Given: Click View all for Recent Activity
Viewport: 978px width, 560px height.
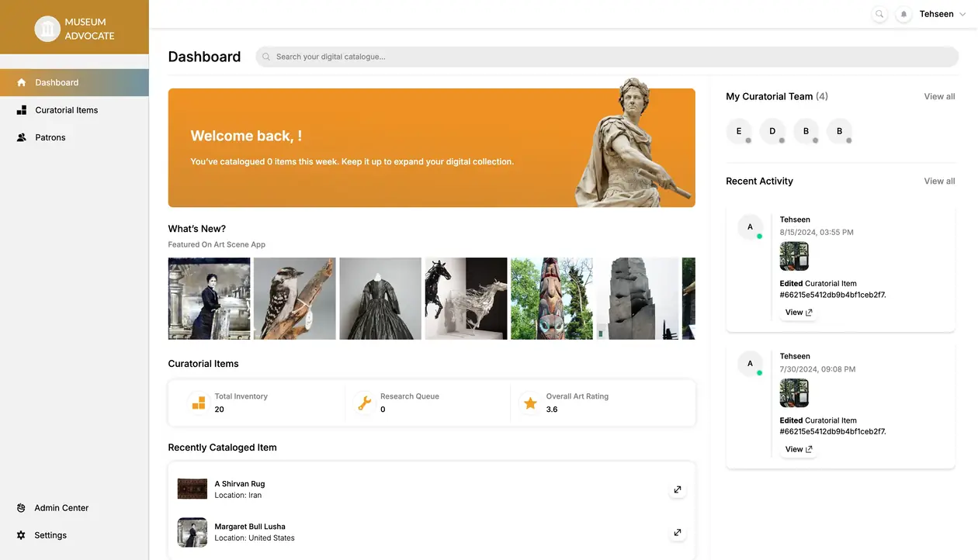Looking at the screenshot, I should coord(939,181).
